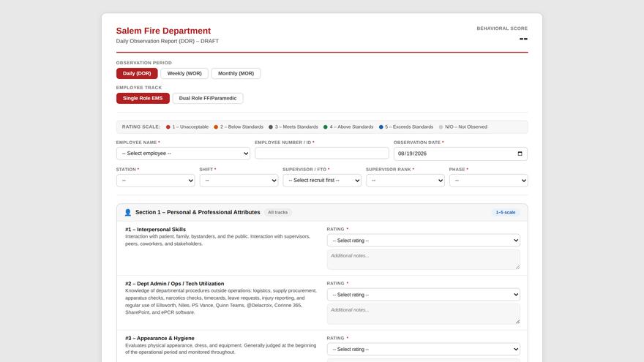Switch to Weekly (WOR) observation period
644x362 pixels.
tap(184, 73)
